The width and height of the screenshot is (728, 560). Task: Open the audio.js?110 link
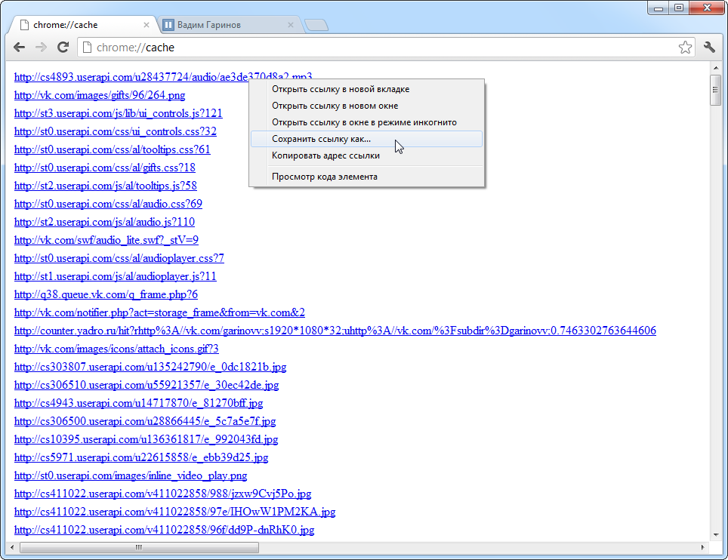click(x=104, y=222)
